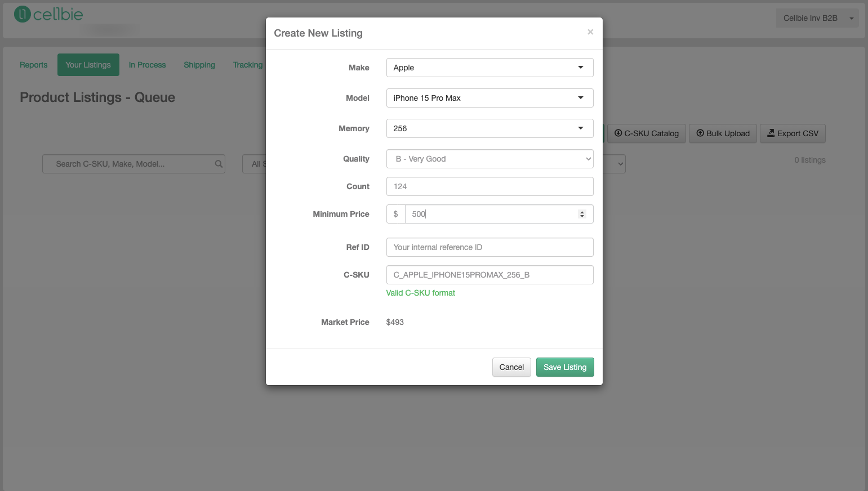This screenshot has height=491, width=868.
Task: Click the Ref ID input field
Action: point(489,247)
